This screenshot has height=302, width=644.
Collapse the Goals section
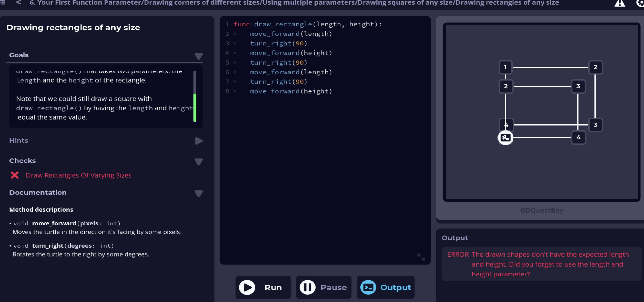pos(198,56)
